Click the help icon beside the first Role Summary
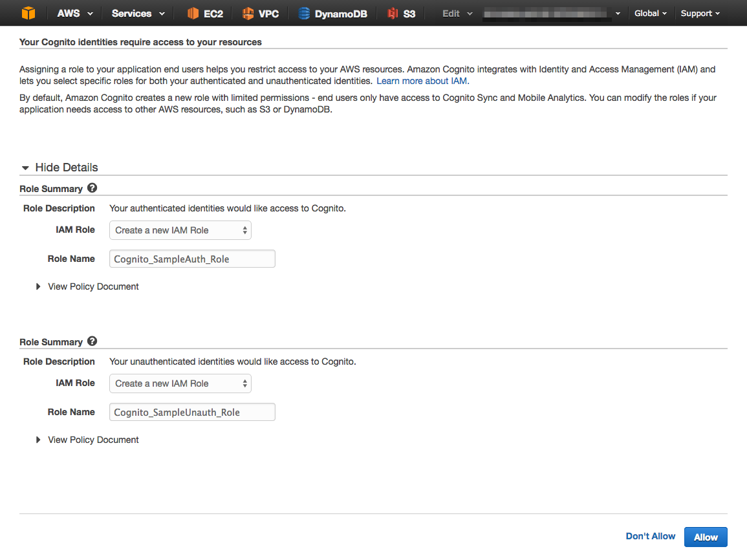This screenshot has height=560, width=747. click(92, 188)
